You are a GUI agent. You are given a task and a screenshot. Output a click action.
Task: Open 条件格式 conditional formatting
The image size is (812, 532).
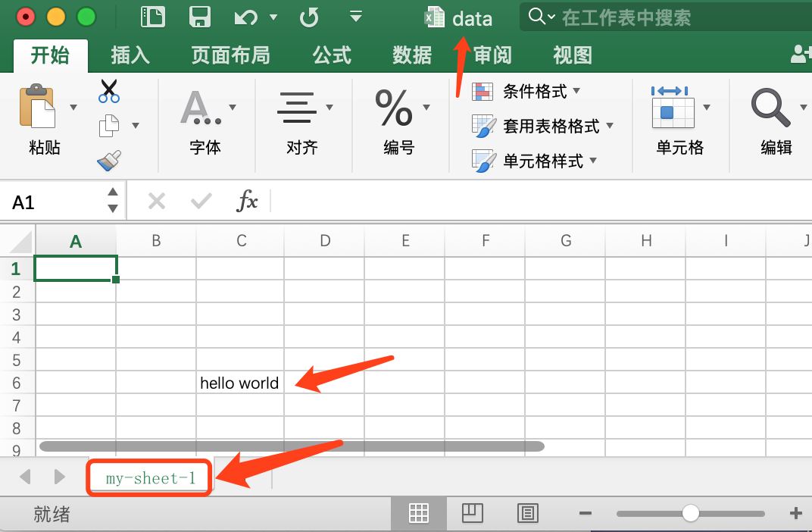526,91
